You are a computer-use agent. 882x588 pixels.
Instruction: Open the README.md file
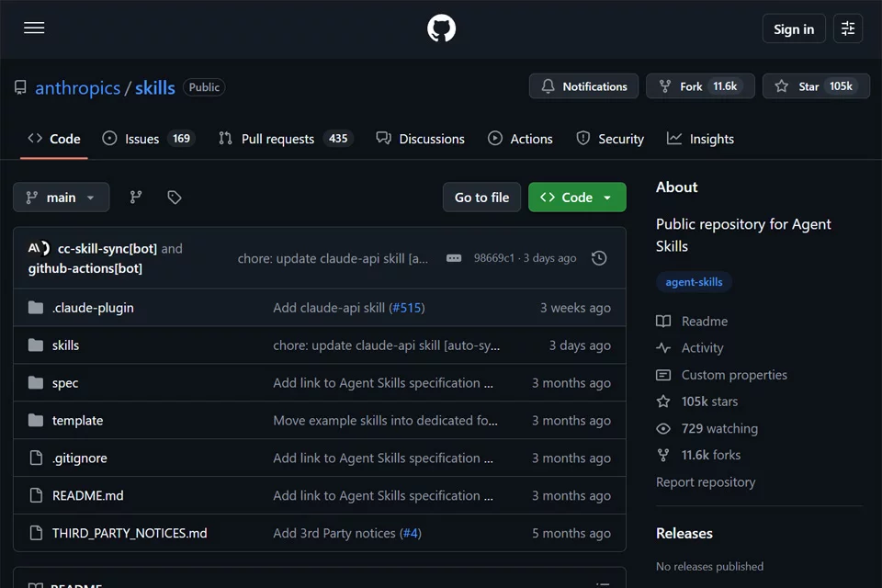[x=88, y=496]
